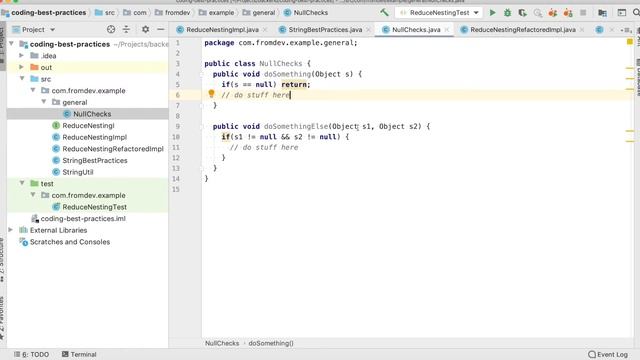This screenshot has width=640, height=360.
Task: Click the line 9 number in the gutter
Action: point(177,126)
